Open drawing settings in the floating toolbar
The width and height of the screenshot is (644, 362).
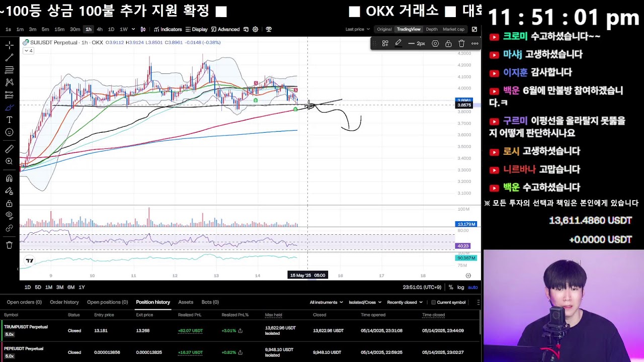coord(435,43)
